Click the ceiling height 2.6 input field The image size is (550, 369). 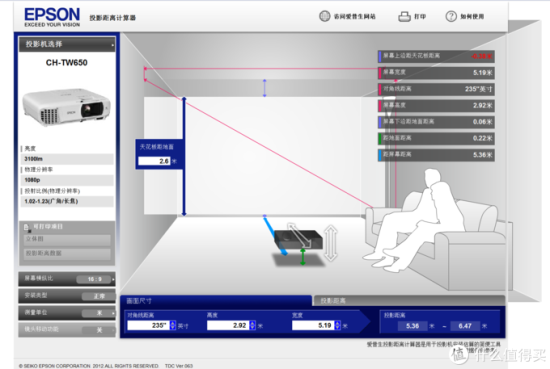point(154,161)
